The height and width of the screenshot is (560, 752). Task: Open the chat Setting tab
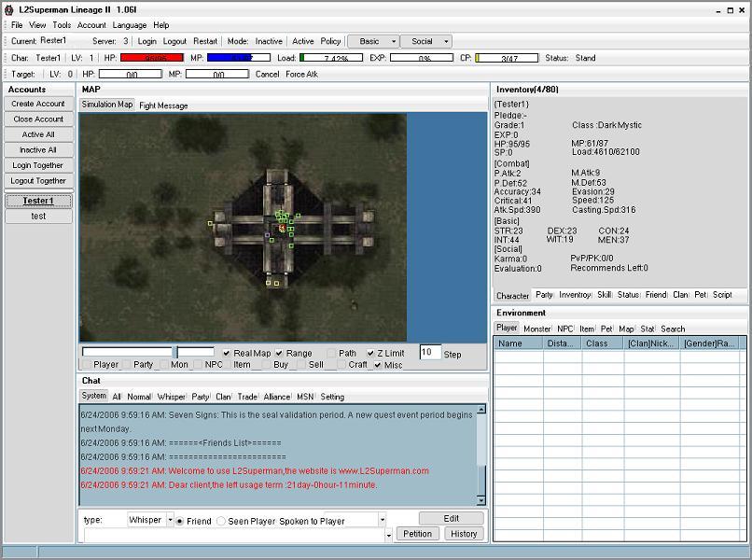(332, 397)
